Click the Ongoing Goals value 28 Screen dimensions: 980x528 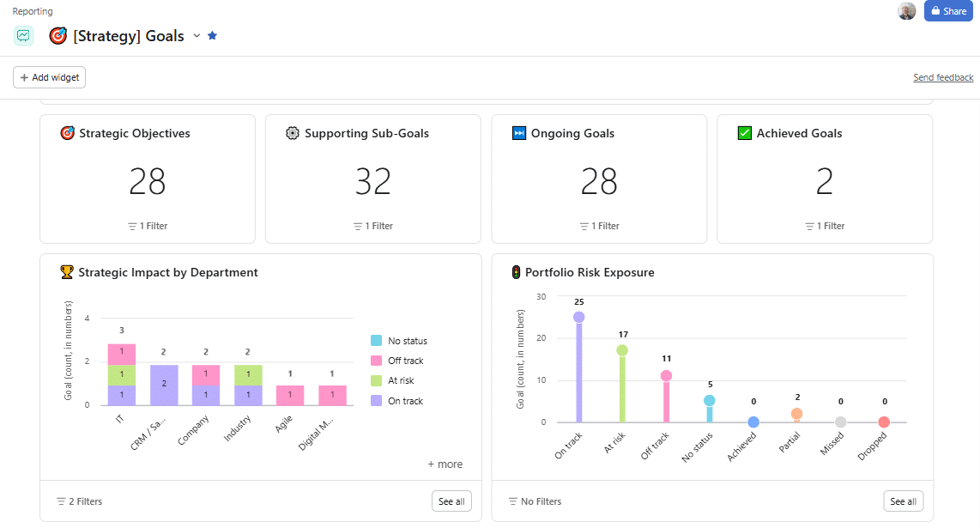tap(599, 181)
